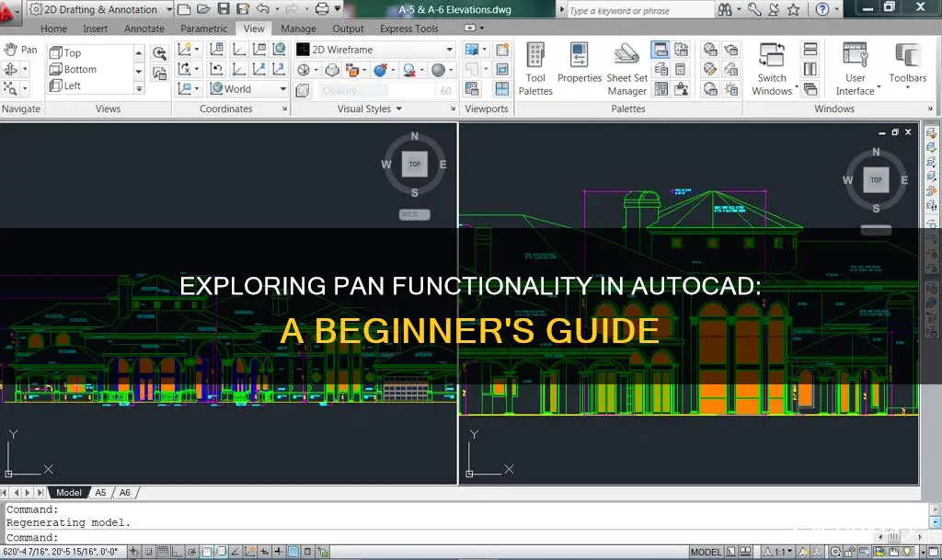The height and width of the screenshot is (560, 942).
Task: Click the Command Line palette icon
Action: pyautogui.click(x=661, y=50)
